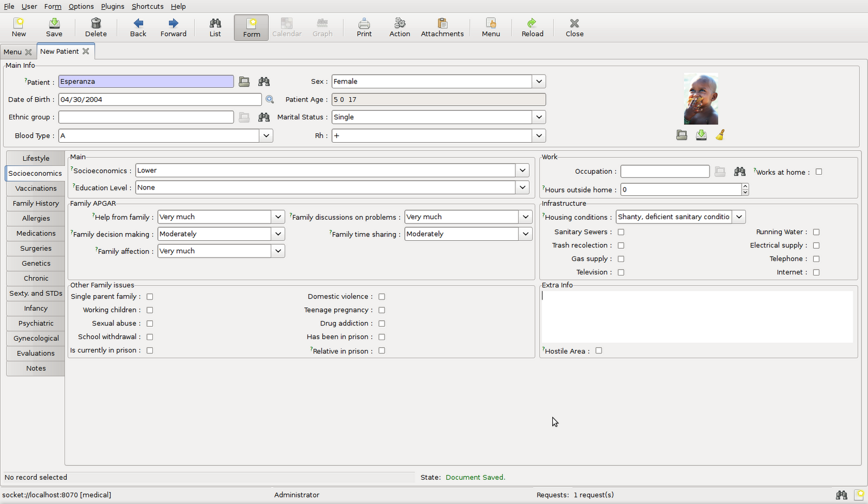The image size is (868, 504).
Task: Click the Extra Info text area
Action: [x=697, y=317]
